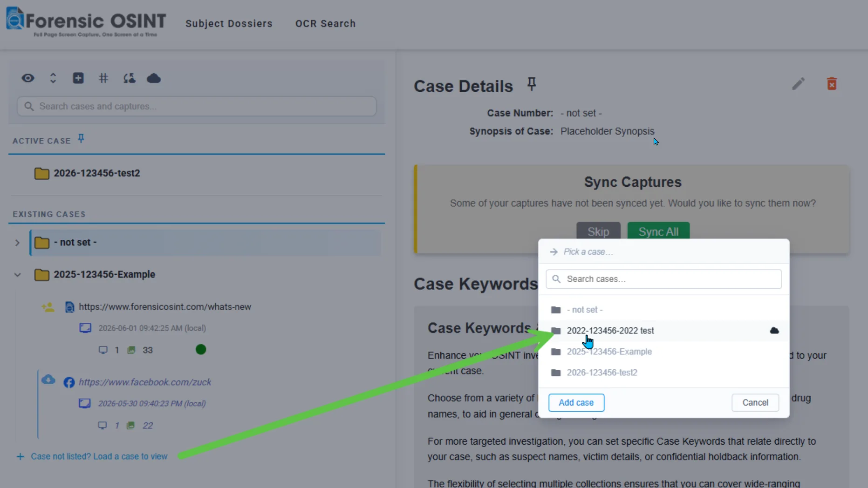Click the add-person icon beside forensicosint capture
868x488 pixels.
click(48, 307)
